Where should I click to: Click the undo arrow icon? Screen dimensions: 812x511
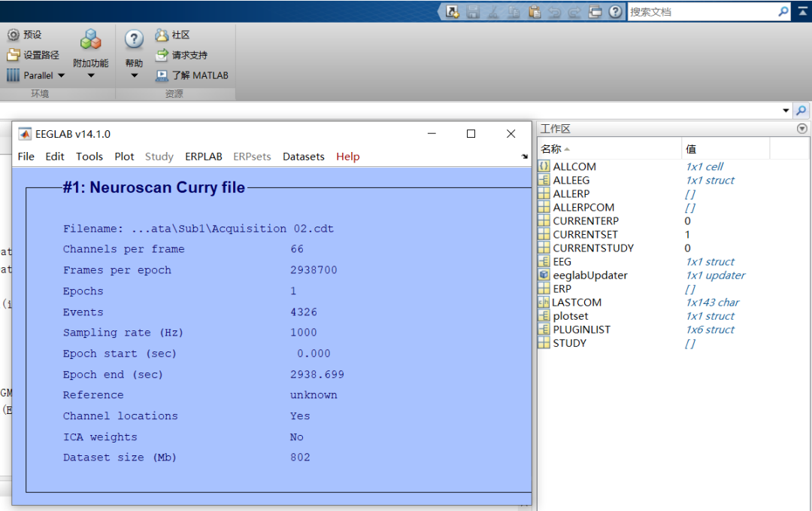(x=555, y=11)
